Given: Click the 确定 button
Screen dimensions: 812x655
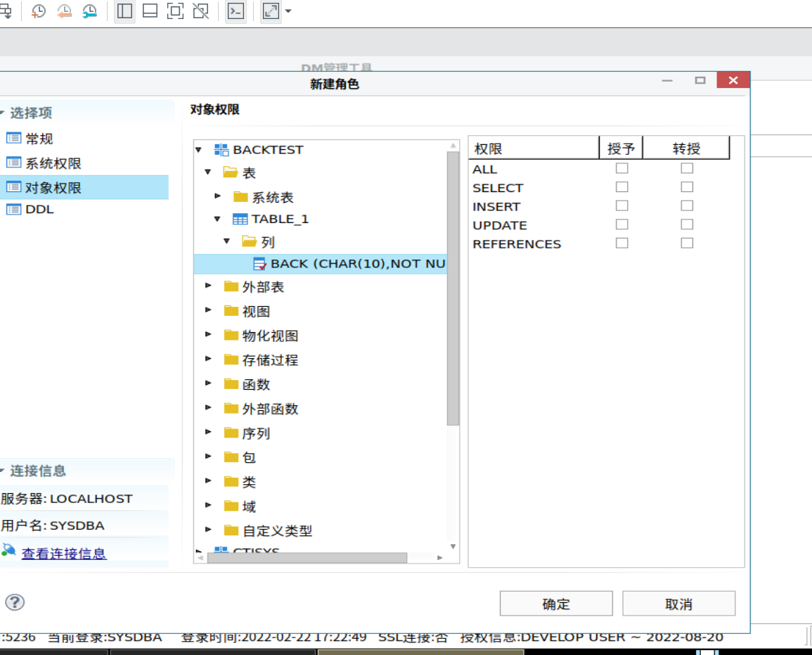Looking at the screenshot, I should 556,604.
